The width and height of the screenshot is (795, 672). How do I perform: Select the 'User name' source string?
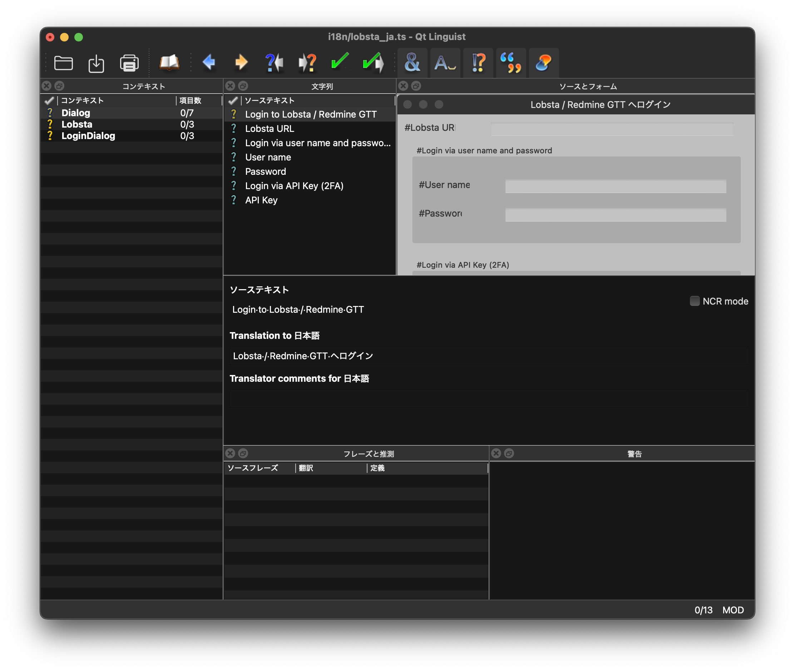310,157
